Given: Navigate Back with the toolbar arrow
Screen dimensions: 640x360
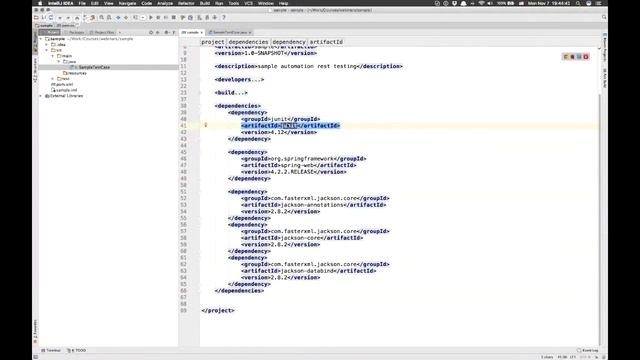Looking at the screenshot, I should point(118,18).
